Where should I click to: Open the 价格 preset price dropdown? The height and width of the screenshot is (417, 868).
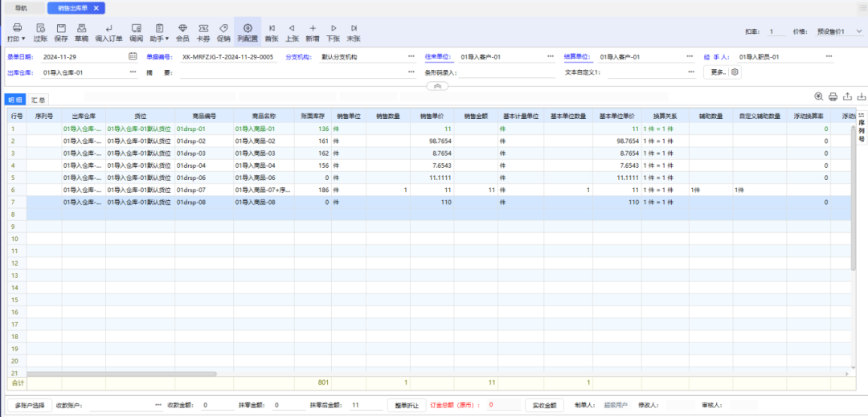(x=858, y=32)
